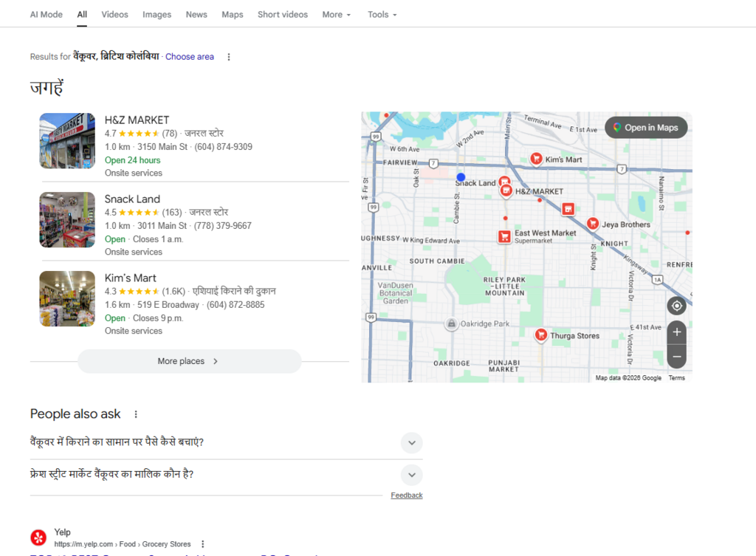
Task: Click the Kim's Mart marker on the map
Action: (536, 157)
